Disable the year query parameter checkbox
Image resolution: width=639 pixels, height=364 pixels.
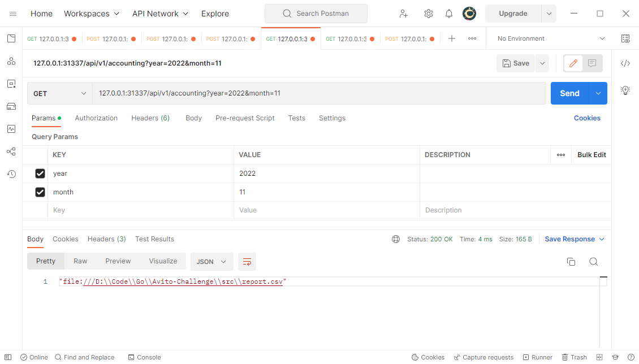pyautogui.click(x=40, y=173)
